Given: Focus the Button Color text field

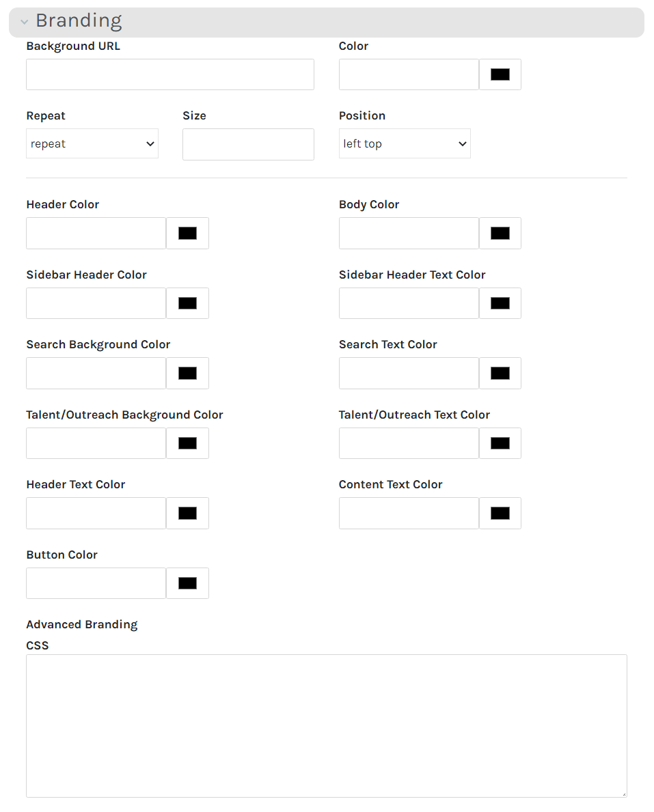Looking at the screenshot, I should click(96, 583).
